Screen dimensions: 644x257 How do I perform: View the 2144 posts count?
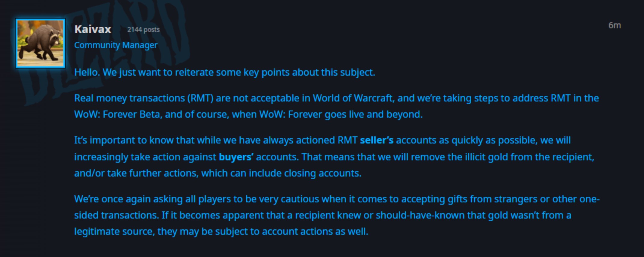[143, 30]
